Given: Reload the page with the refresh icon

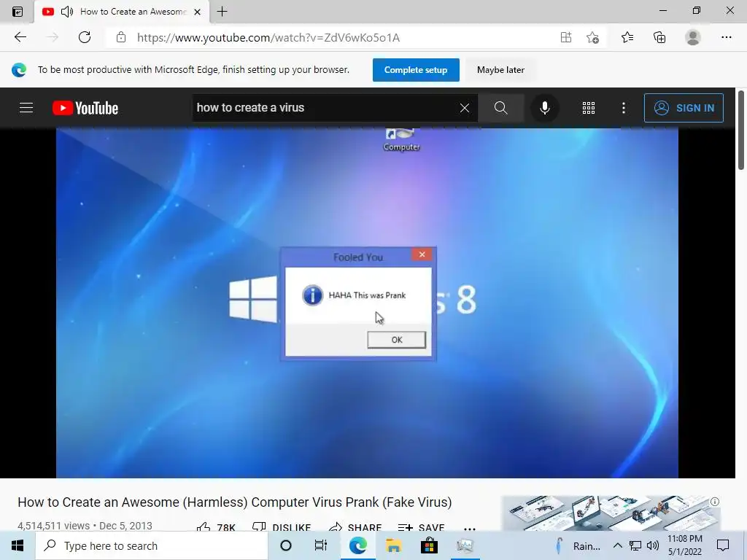Looking at the screenshot, I should coord(85,37).
